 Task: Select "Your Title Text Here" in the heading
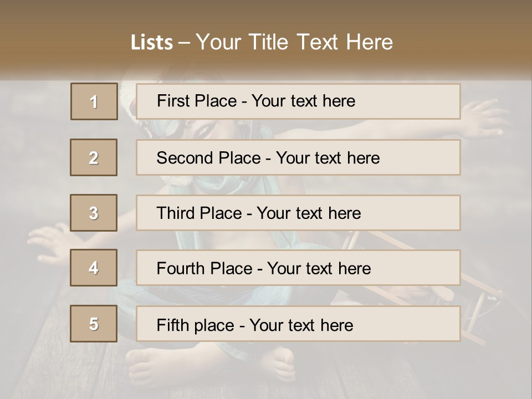(294, 43)
